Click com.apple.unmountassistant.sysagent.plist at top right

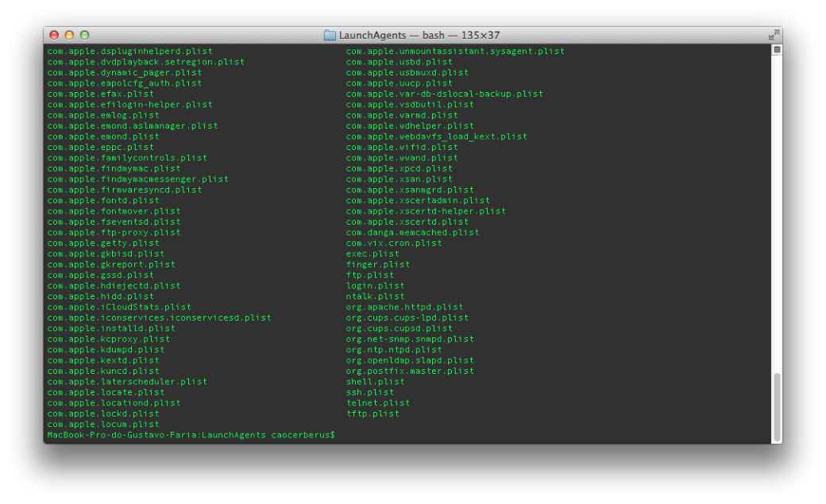click(x=455, y=51)
